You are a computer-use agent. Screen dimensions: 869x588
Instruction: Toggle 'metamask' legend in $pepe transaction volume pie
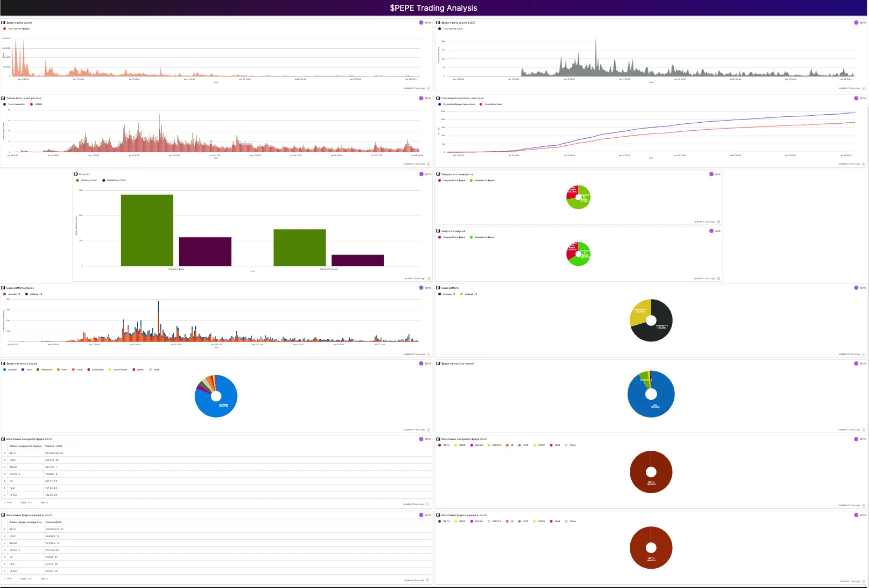[x=45, y=370]
